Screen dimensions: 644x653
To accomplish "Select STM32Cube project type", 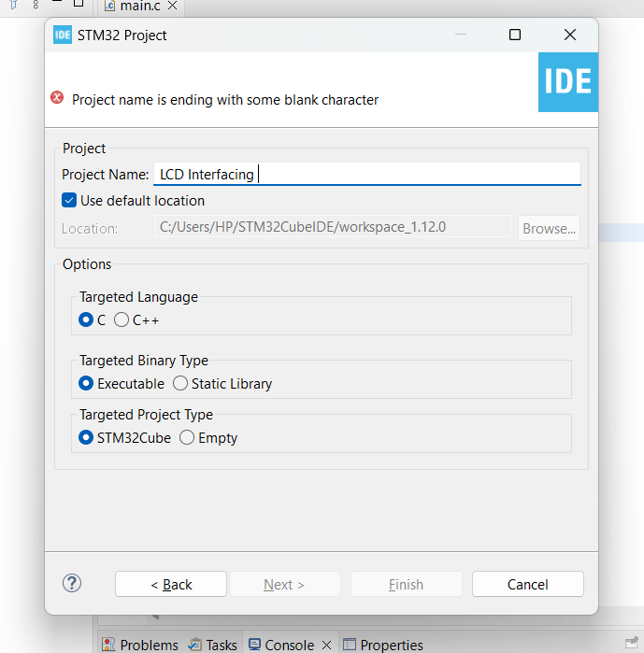I will click(86, 437).
